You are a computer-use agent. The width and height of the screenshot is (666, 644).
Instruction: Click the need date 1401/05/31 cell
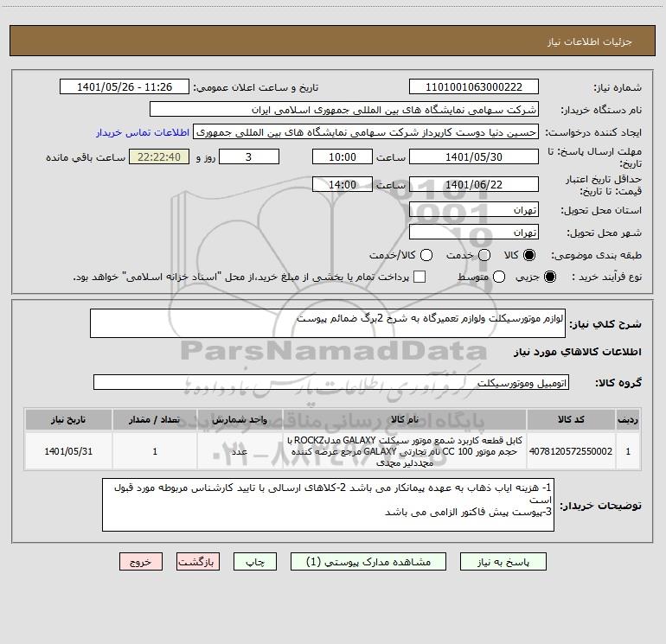click(x=68, y=451)
